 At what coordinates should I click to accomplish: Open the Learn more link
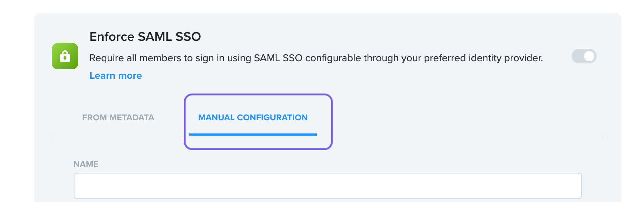(x=116, y=75)
